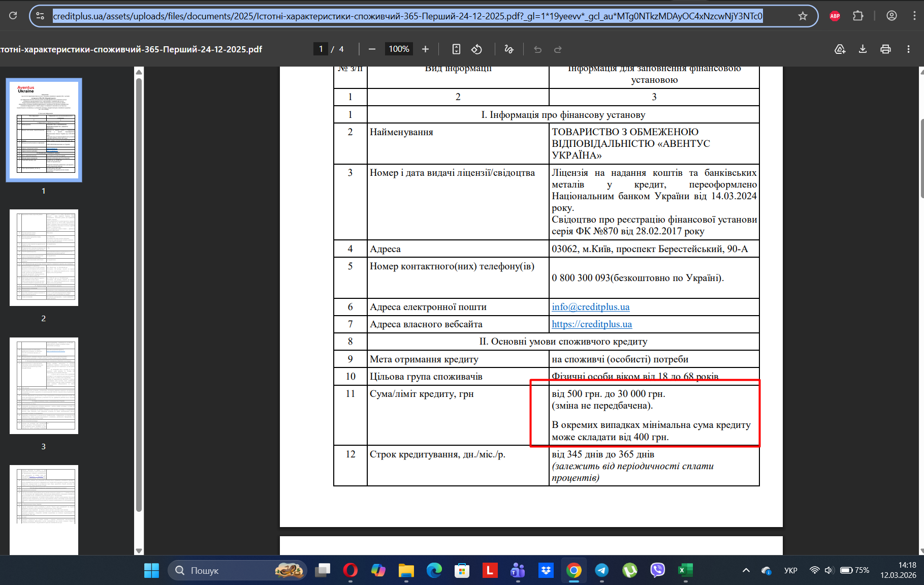Click the thumbnail sidebar scrollbar thumb
This screenshot has width=924, height=585.
[139, 295]
